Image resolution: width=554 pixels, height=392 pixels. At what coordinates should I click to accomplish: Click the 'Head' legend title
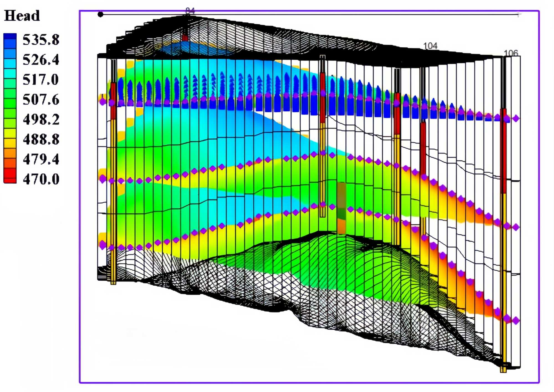[x=22, y=16]
